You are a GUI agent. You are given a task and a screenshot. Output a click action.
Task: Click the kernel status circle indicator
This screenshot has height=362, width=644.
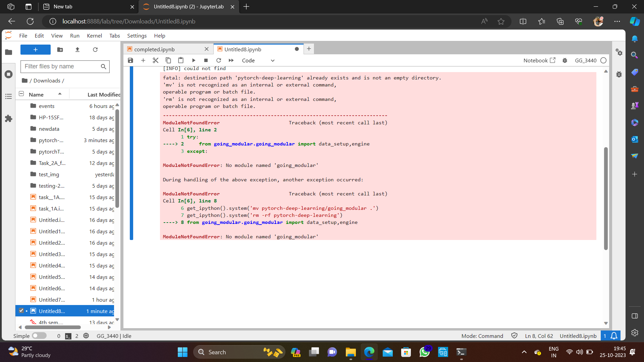pos(603,60)
